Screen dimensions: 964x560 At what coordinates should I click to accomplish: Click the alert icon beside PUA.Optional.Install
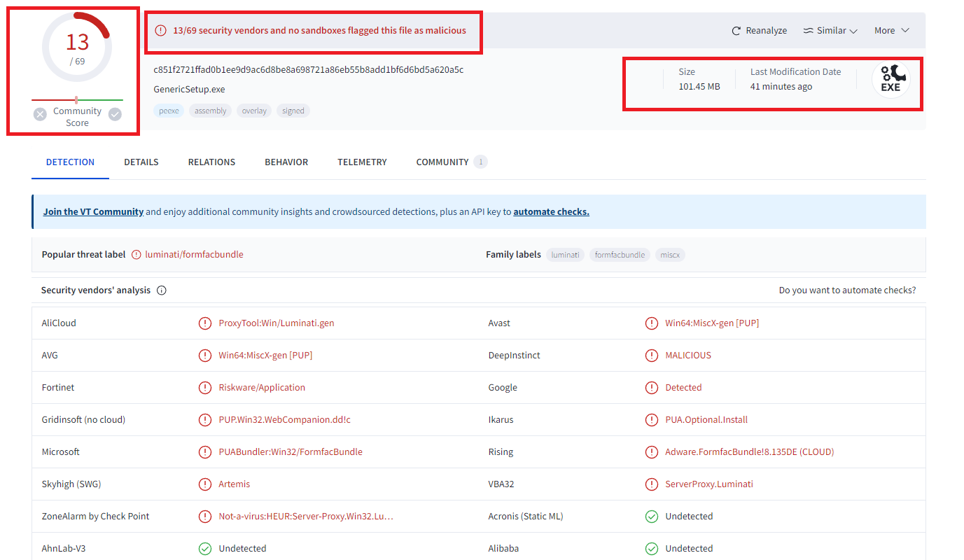tap(652, 420)
